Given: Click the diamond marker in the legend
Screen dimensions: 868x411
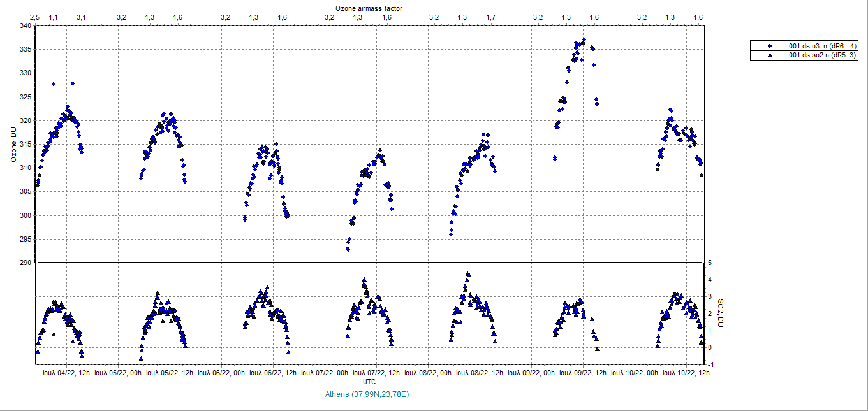Looking at the screenshot, I should coord(770,46).
